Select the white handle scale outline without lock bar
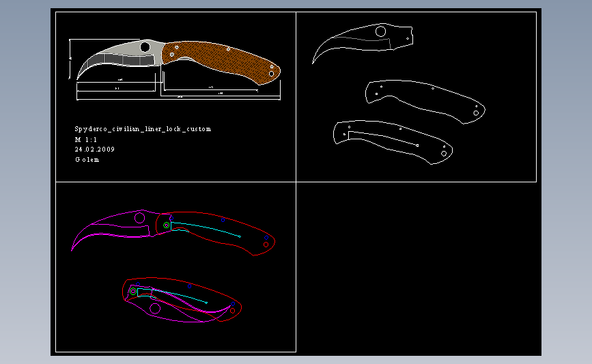 click(x=425, y=100)
